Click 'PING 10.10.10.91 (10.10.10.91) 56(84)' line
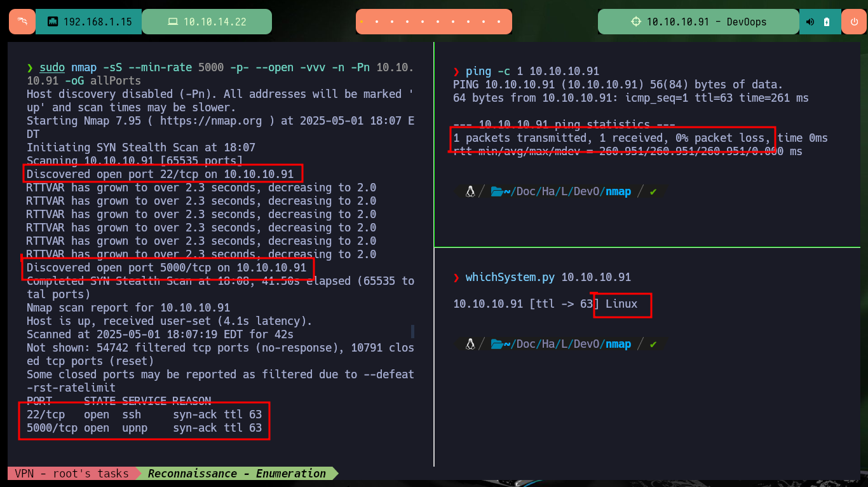Image resolution: width=868 pixels, height=487 pixels. (618, 85)
